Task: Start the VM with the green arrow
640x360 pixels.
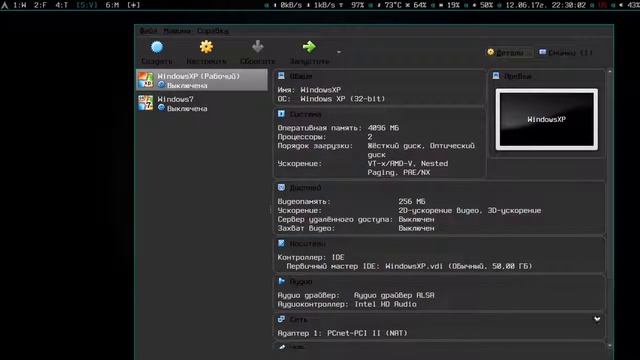Action: pyautogui.click(x=309, y=47)
